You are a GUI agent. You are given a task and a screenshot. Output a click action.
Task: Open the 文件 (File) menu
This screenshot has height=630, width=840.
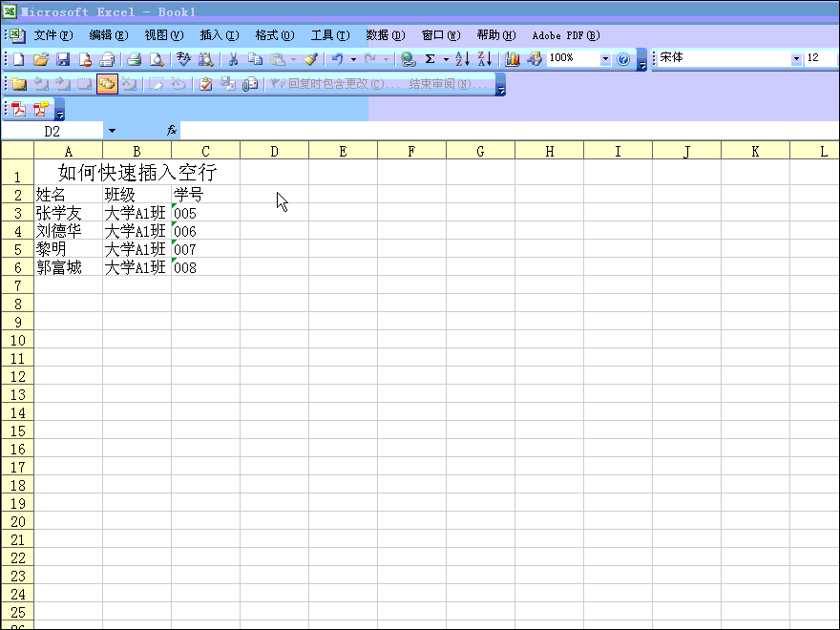52,35
